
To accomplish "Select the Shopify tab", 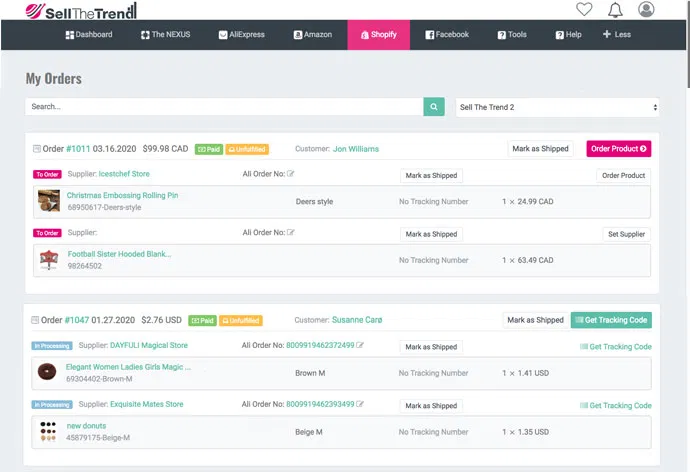I will [x=378, y=35].
